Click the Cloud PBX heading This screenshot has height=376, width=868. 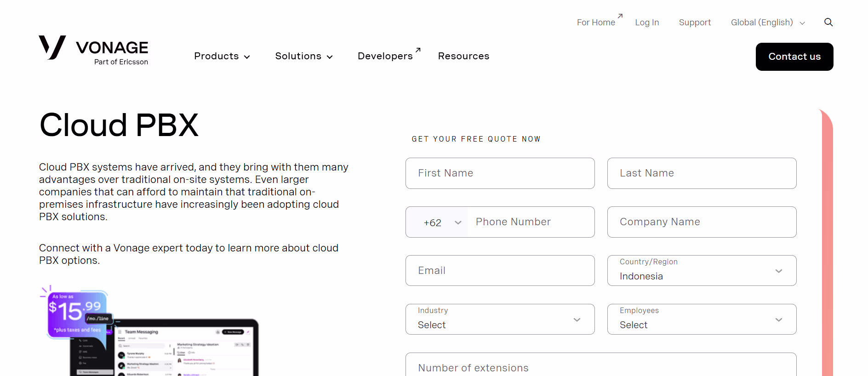(119, 125)
